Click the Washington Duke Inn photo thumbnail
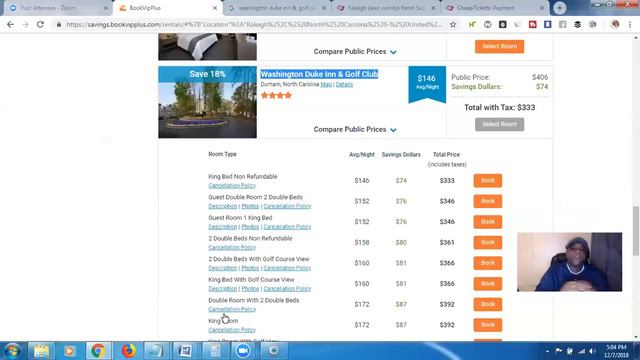 tap(207, 102)
